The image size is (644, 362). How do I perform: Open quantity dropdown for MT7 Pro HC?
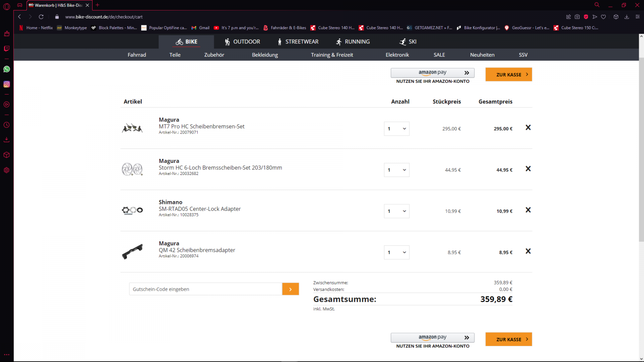tap(396, 129)
